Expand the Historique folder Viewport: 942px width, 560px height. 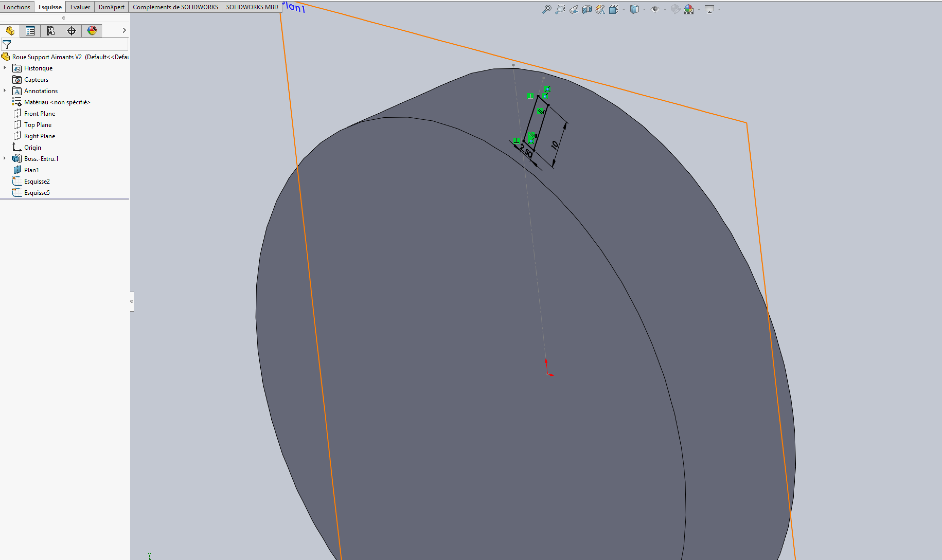tap(5, 68)
